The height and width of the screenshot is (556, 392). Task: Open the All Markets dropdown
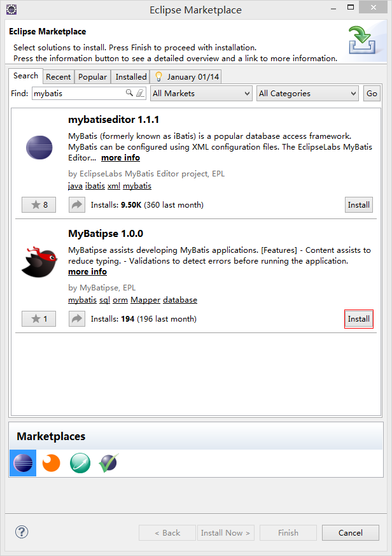pyautogui.click(x=201, y=93)
